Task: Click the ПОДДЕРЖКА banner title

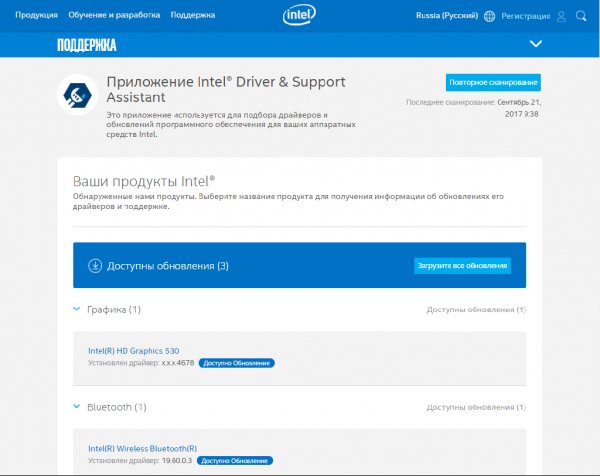Action: point(86,45)
